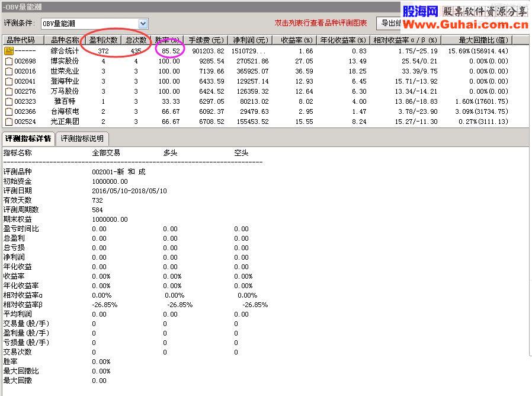
Task: Click the document icon for 002276
Action: [9, 92]
